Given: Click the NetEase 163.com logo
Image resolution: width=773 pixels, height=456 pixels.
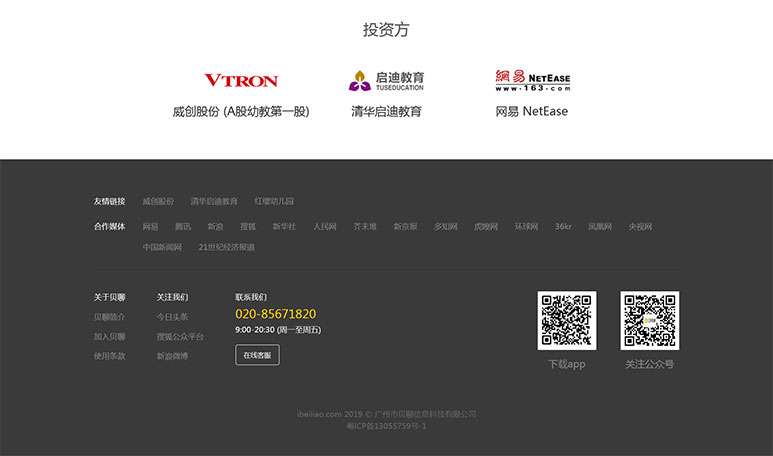Looking at the screenshot, I should coord(531,80).
